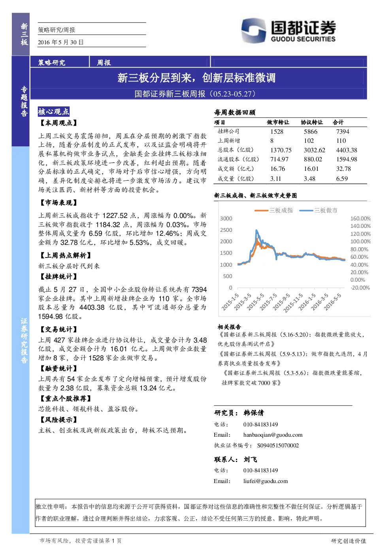Screen dimensions: 392x555
Task: Click the 成交量 value 6.59
Action: pos(342,179)
